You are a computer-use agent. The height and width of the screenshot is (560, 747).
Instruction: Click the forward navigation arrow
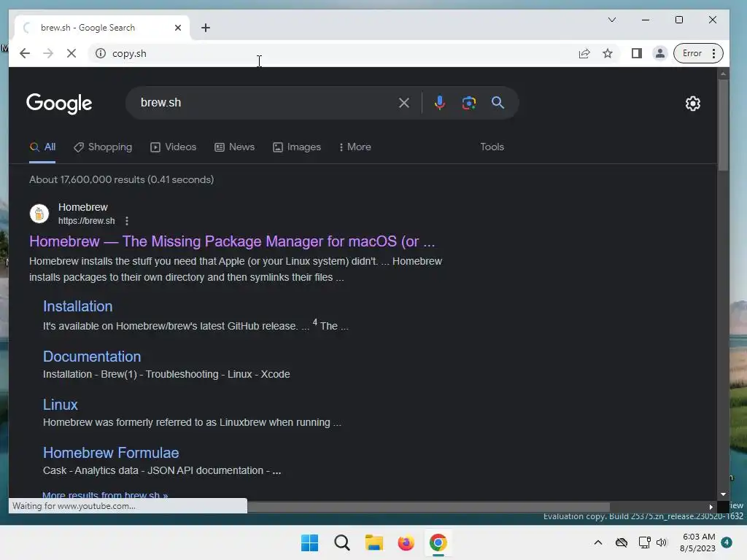tap(48, 53)
